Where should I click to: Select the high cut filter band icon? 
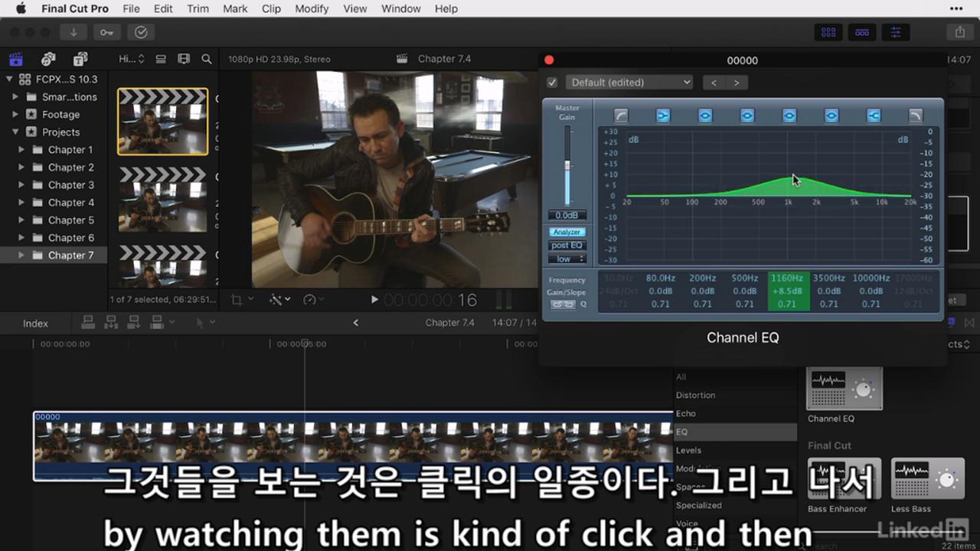point(916,116)
